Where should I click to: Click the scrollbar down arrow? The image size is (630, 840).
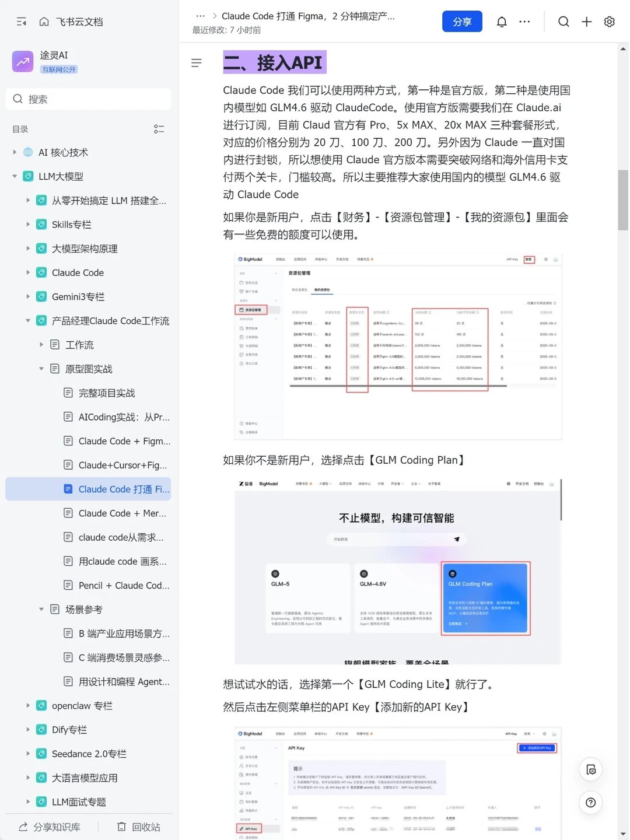click(623, 834)
